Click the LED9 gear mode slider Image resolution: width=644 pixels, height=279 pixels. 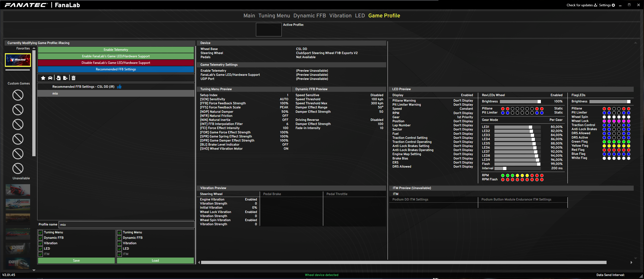point(518,160)
